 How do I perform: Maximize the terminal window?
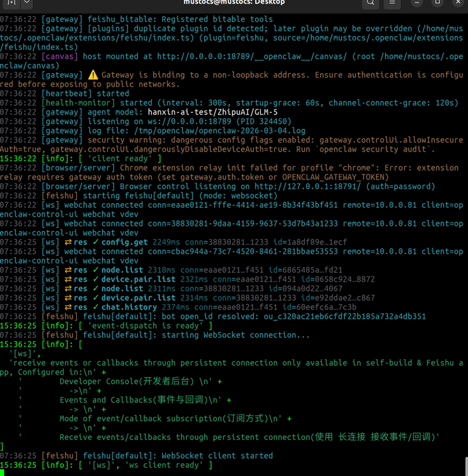tap(437, 3)
